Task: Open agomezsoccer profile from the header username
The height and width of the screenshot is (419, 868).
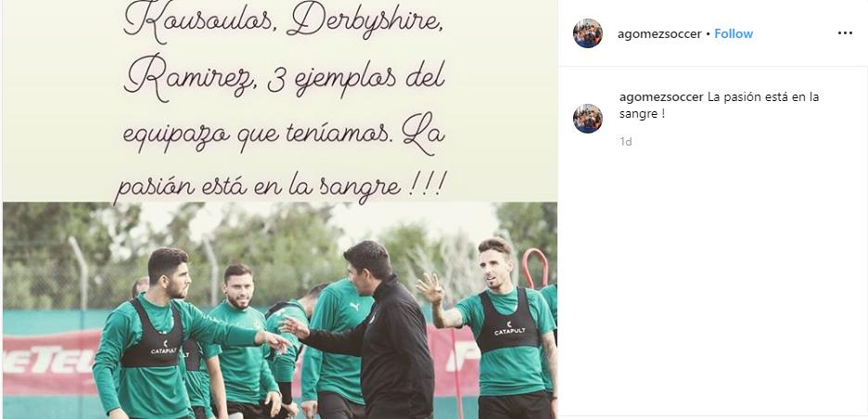Action: coord(659,34)
